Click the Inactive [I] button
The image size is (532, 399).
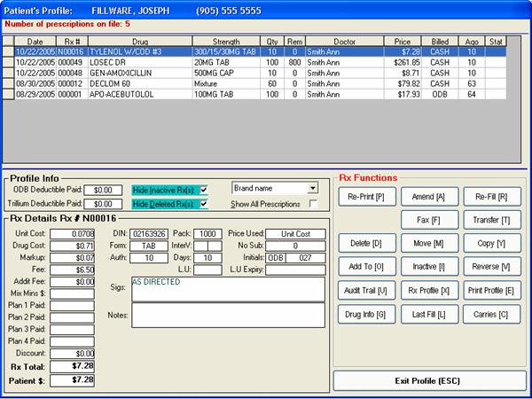(429, 266)
